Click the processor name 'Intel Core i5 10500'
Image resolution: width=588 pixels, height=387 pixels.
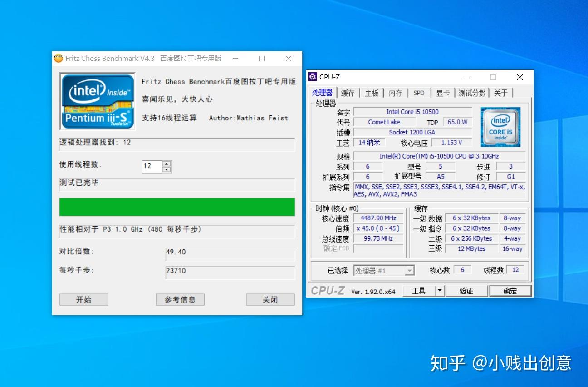(x=412, y=112)
